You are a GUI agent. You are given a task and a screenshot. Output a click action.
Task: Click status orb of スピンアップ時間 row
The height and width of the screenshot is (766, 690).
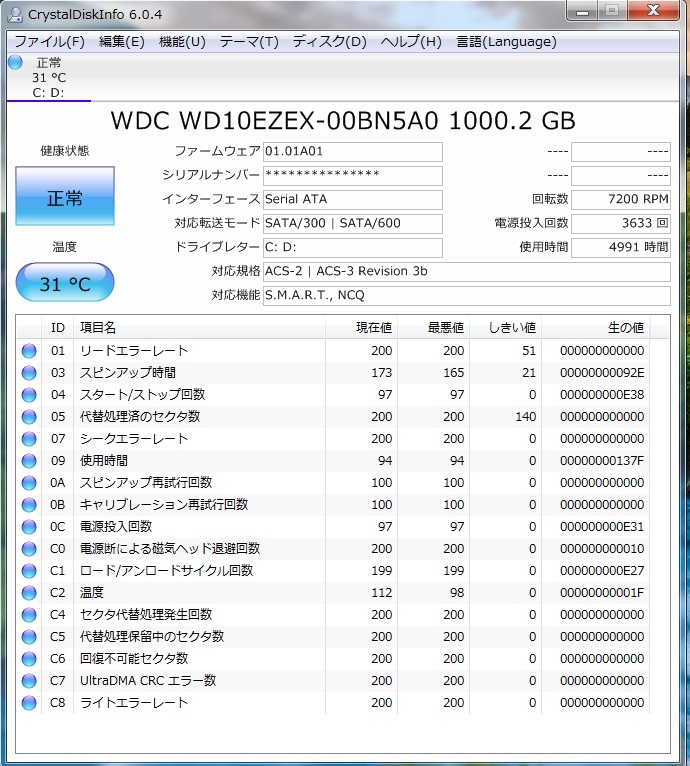pyautogui.click(x=29, y=373)
